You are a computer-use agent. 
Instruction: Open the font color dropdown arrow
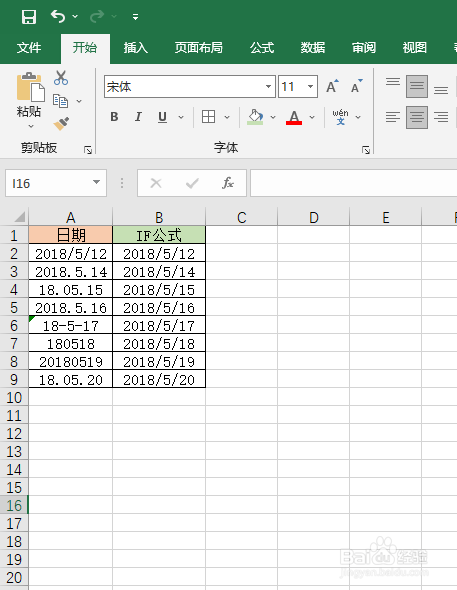312,117
